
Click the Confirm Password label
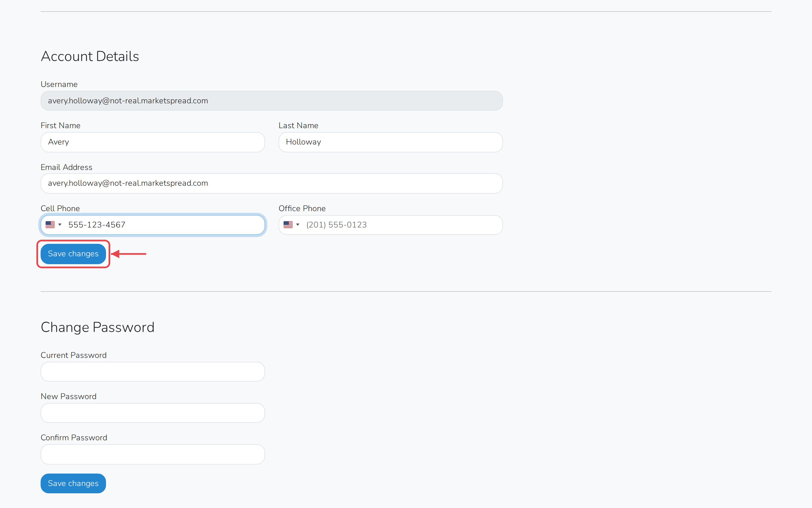[x=74, y=438]
